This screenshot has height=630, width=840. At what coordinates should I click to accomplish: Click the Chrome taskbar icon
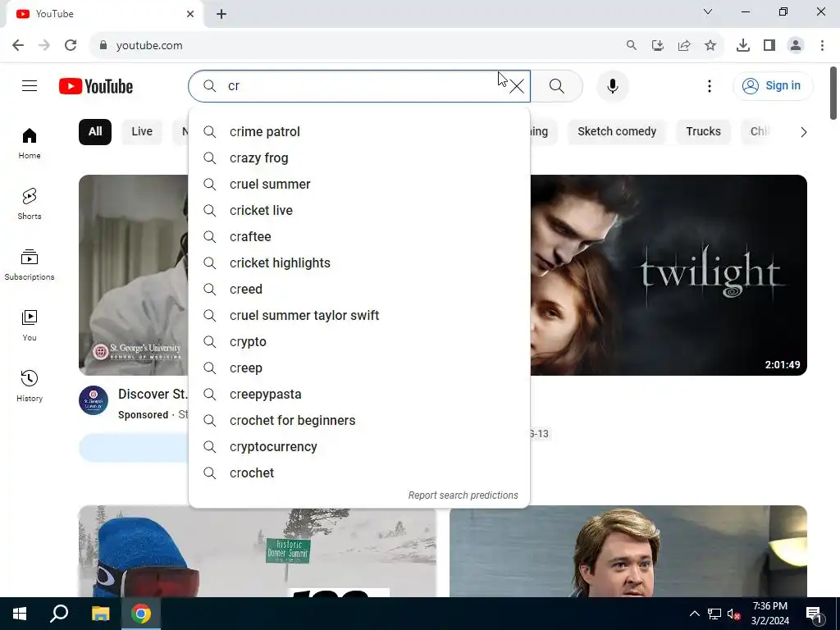141,614
